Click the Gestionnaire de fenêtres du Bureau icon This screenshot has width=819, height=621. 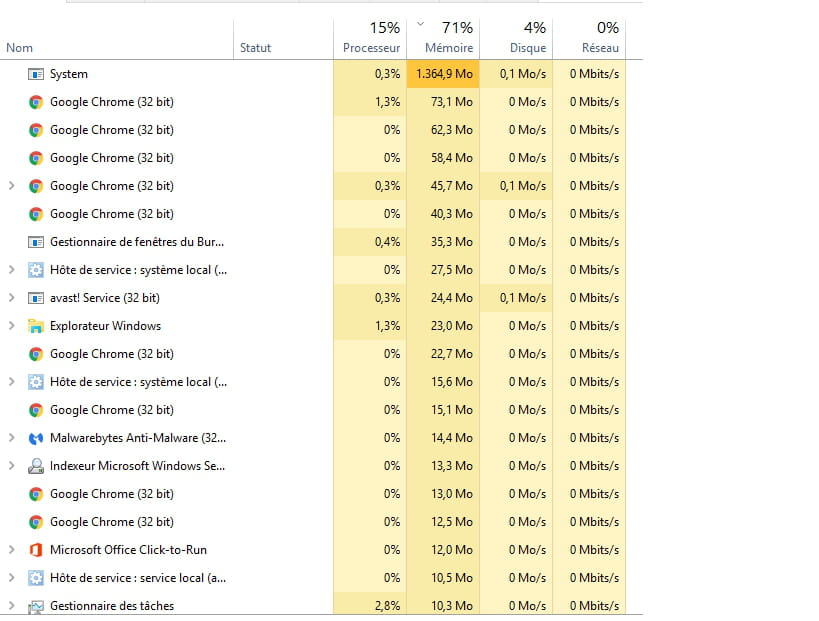(36, 242)
